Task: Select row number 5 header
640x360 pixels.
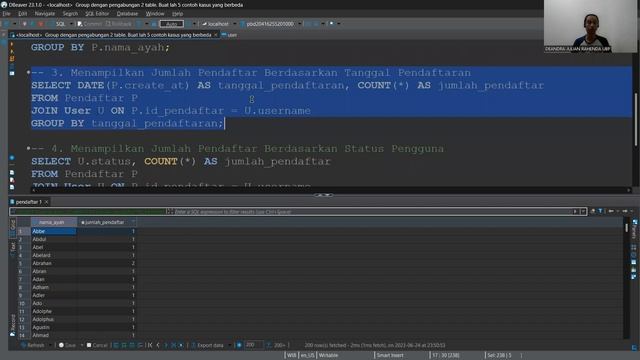Action: coord(24,263)
